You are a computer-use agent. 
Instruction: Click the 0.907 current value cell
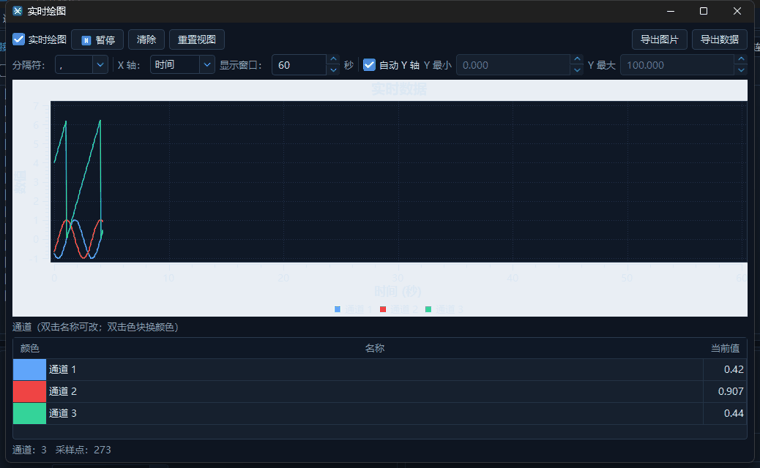(725, 391)
